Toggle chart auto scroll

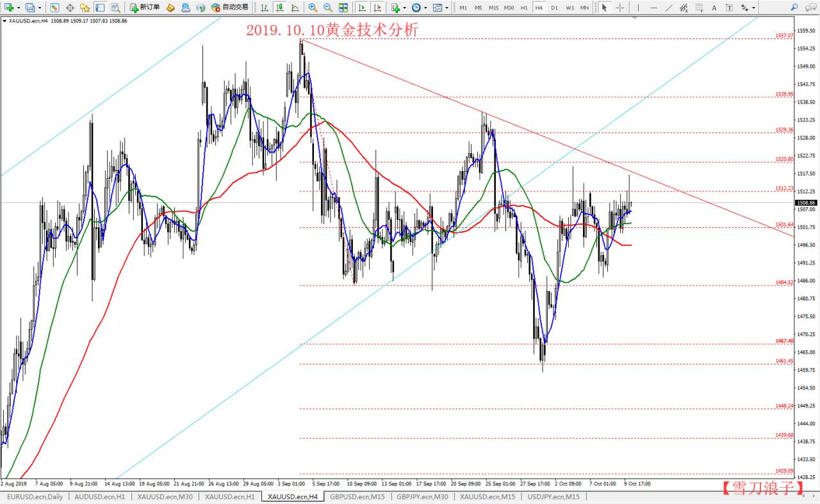(x=362, y=8)
